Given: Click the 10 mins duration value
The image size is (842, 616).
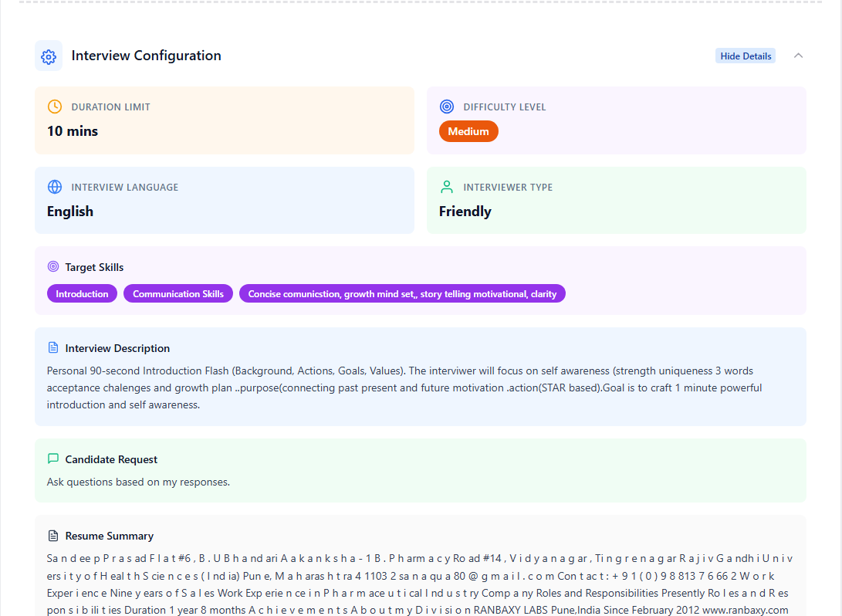Looking at the screenshot, I should point(73,131).
